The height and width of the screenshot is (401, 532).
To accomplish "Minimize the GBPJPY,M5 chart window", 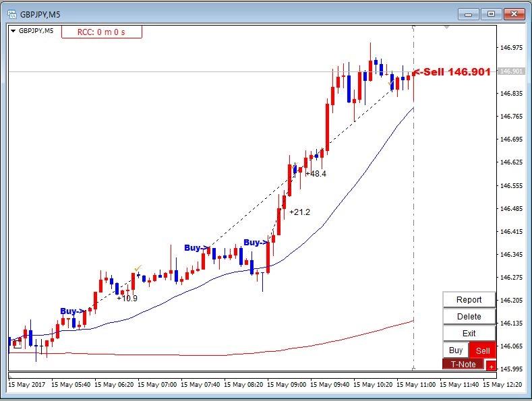I will click(x=469, y=14).
